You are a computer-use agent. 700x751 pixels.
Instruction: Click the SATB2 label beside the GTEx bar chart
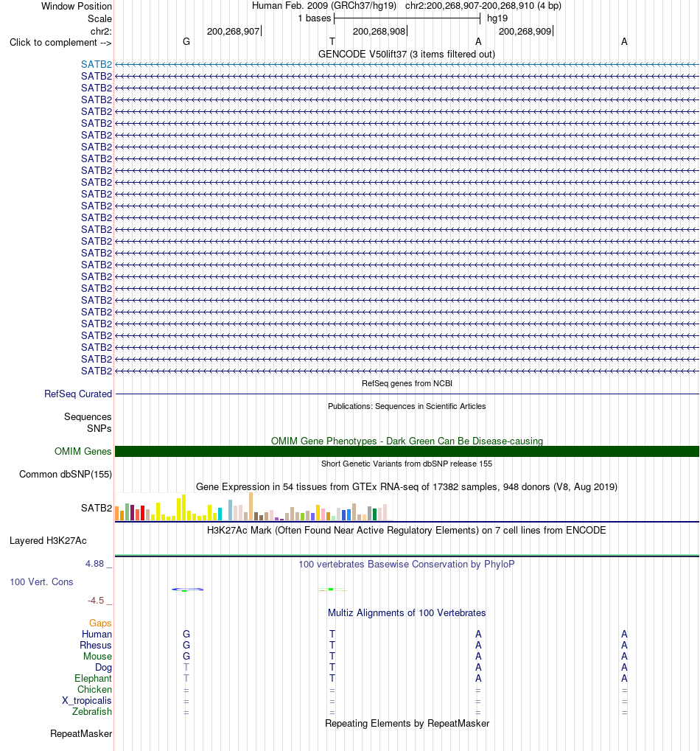[x=97, y=508]
